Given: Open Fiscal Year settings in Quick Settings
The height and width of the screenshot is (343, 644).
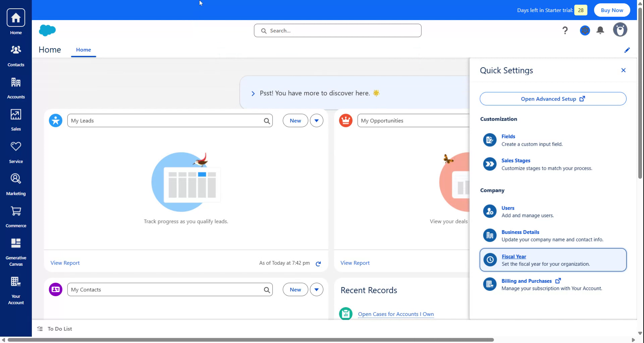Looking at the screenshot, I should [x=514, y=256].
